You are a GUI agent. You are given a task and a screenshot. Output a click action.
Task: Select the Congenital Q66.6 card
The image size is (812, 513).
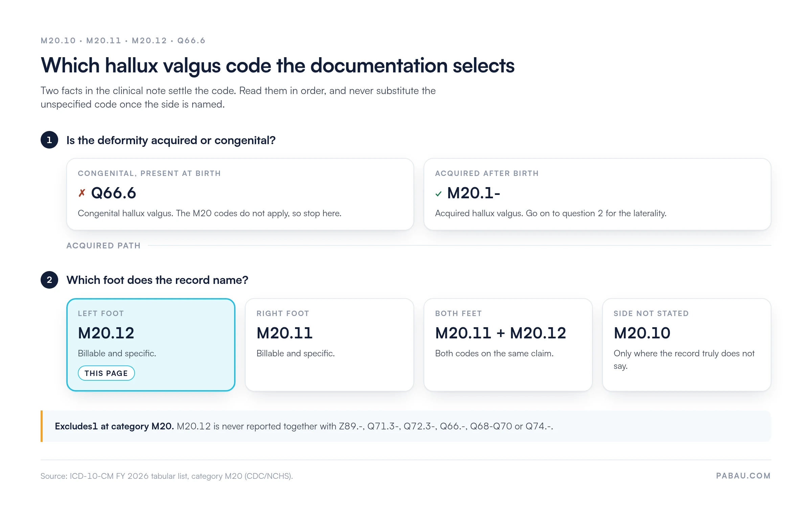pyautogui.click(x=240, y=194)
